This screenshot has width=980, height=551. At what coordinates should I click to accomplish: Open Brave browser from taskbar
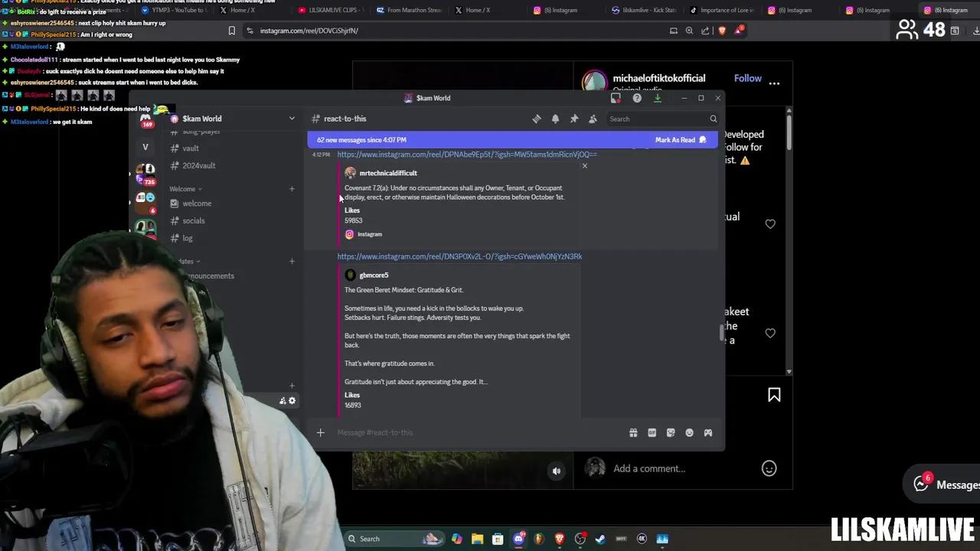559,539
